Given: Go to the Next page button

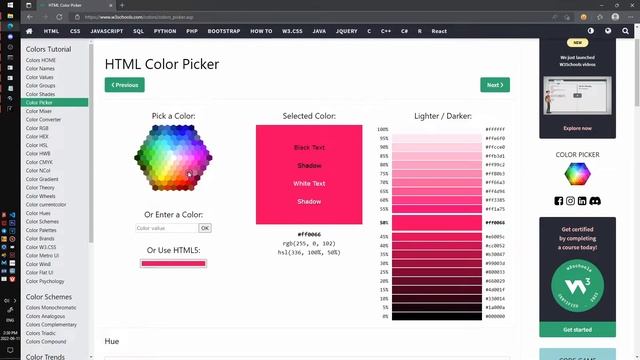Looking at the screenshot, I should (495, 85).
